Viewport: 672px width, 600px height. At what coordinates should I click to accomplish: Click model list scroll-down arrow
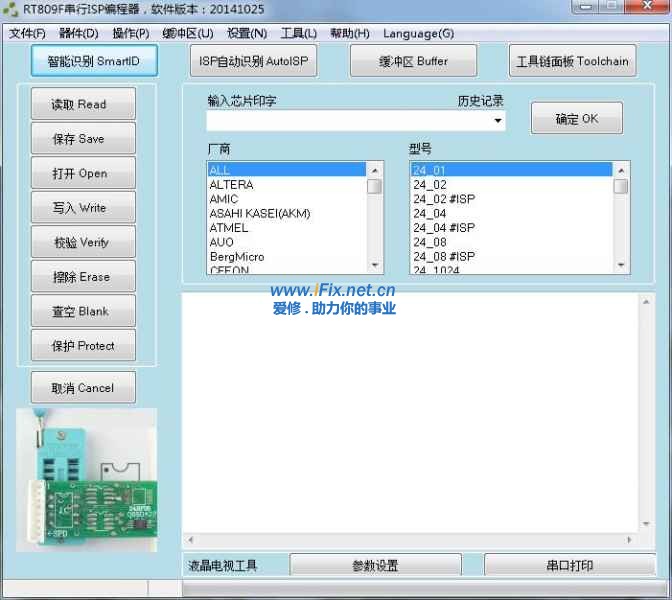point(621,265)
